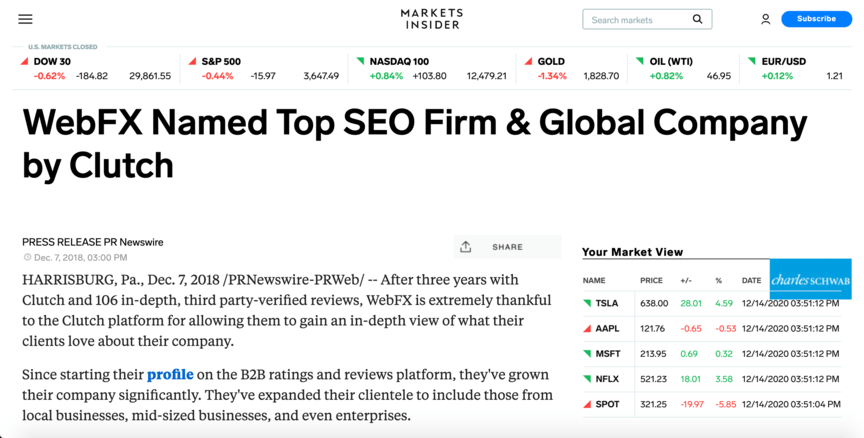Image resolution: width=864 pixels, height=438 pixels.
Task: Click the red arrow beside DOW 30
Action: 24,61
